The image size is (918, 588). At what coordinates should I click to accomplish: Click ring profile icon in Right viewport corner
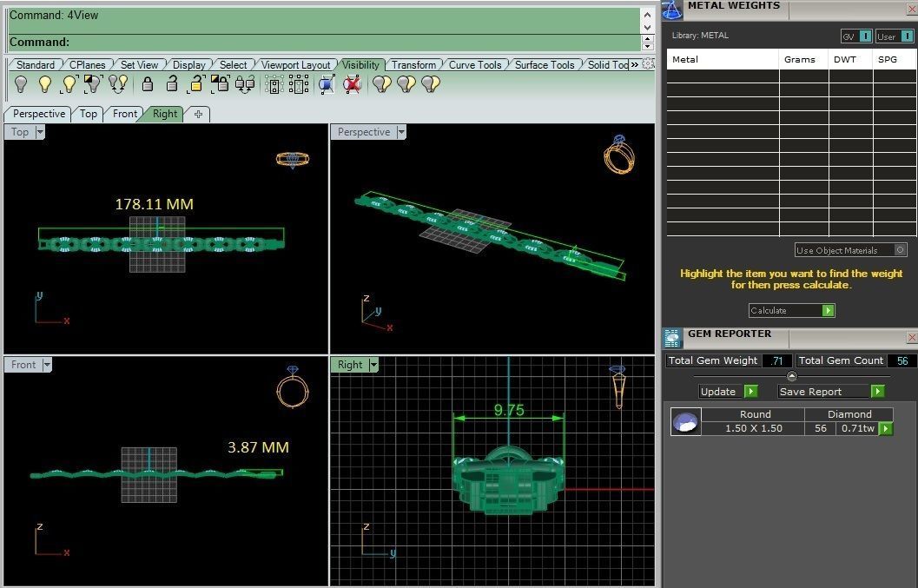[x=618, y=386]
